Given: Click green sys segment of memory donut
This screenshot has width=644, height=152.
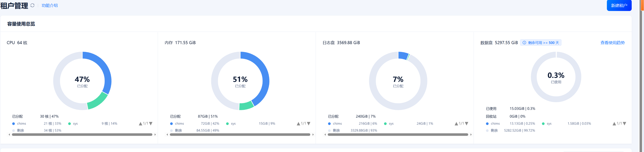Looking at the screenshot, I should [246, 105].
